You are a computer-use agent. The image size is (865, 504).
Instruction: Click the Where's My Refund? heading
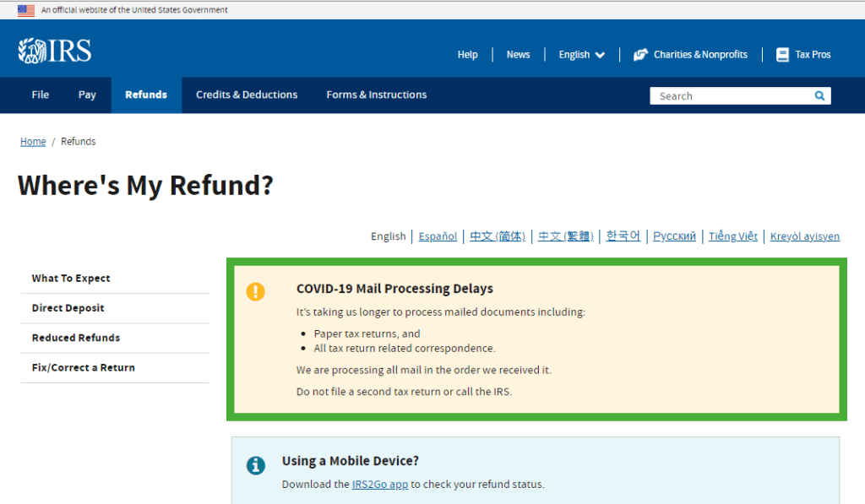(145, 185)
